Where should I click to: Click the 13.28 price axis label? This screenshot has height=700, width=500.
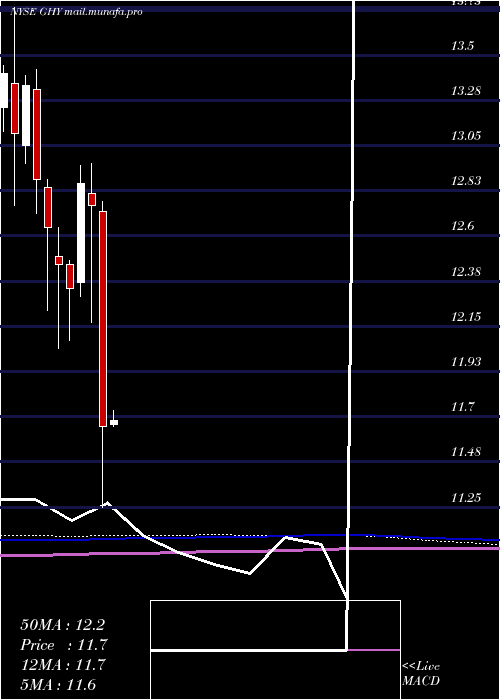tap(467, 91)
